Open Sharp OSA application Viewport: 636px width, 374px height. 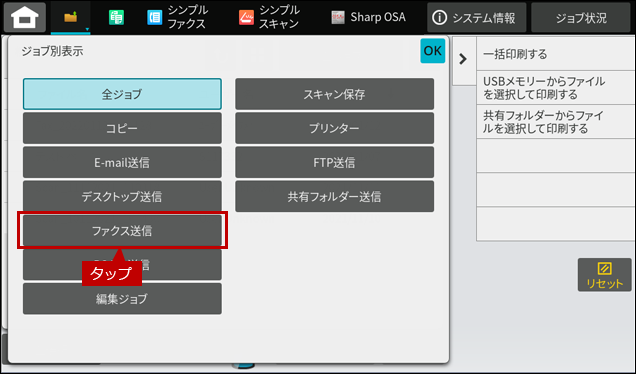[368, 17]
